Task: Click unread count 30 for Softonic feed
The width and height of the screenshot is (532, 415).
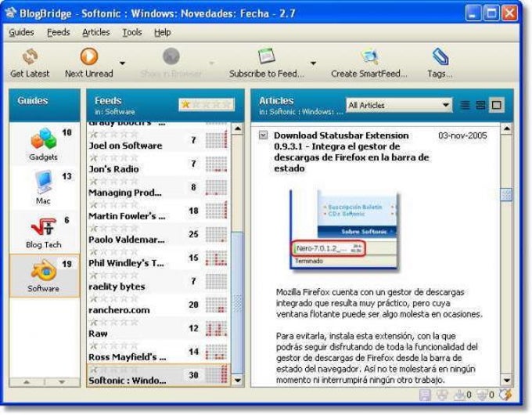Action: click(193, 375)
